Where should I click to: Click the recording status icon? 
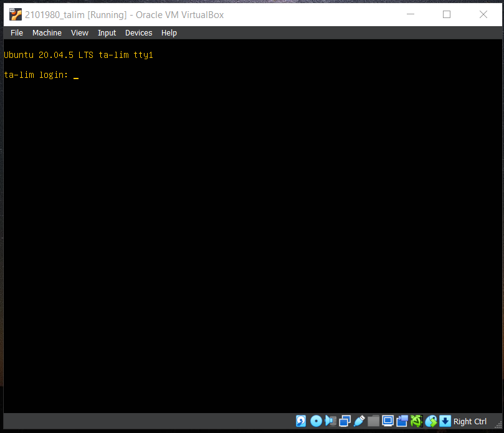[x=402, y=421]
